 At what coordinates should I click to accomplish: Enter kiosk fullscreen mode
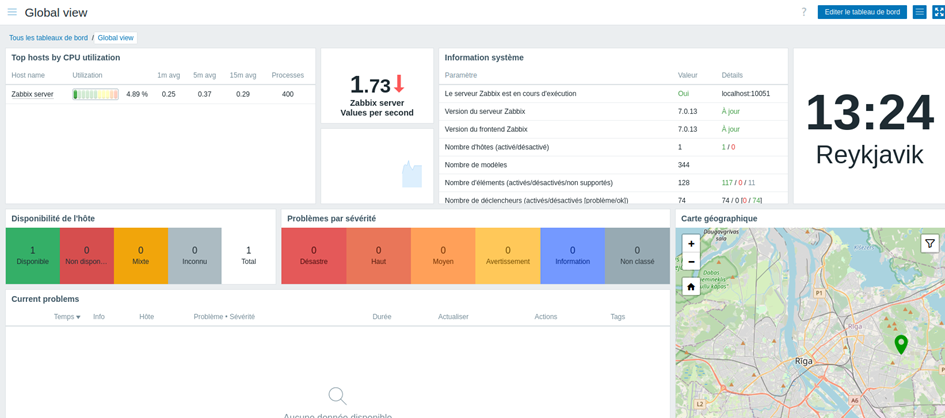(x=939, y=12)
